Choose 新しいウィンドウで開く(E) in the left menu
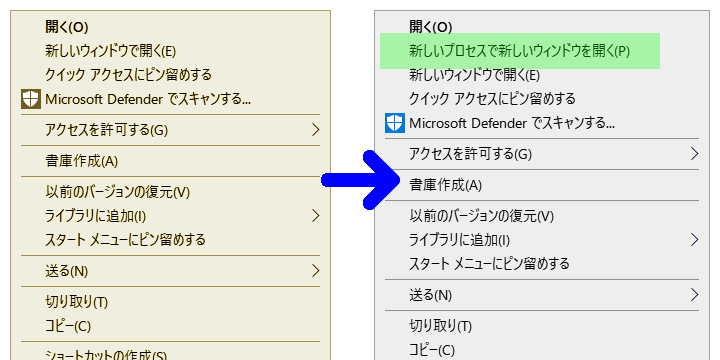The image size is (720, 360). [x=111, y=51]
